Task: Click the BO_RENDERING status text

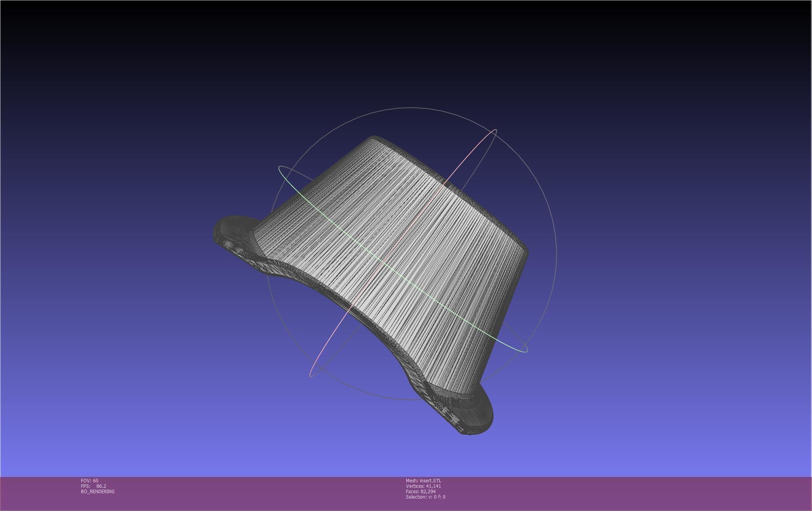Action: point(98,491)
